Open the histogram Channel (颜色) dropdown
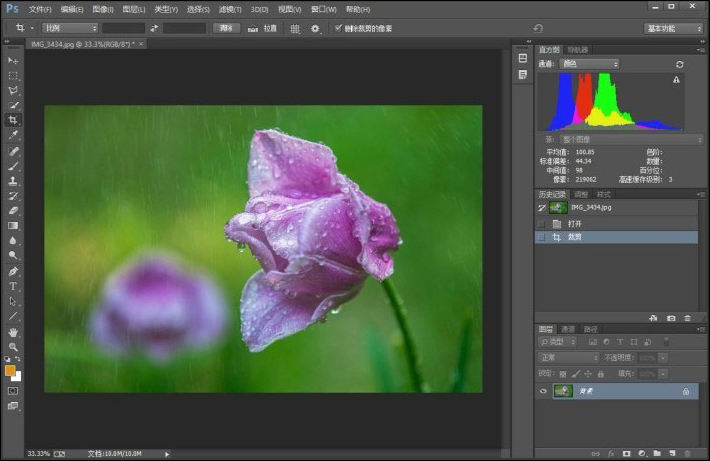Viewport: 710px width, 461px height. (x=589, y=64)
